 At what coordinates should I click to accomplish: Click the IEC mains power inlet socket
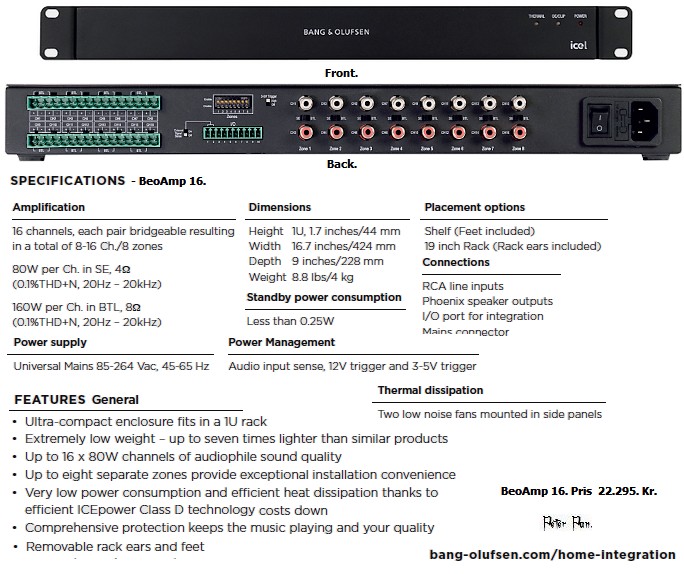coord(644,121)
